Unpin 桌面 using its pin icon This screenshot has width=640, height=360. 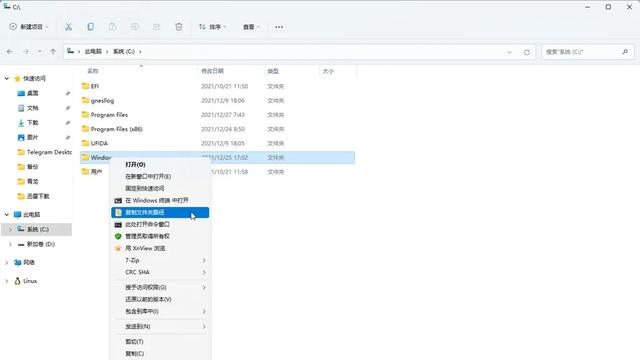67,93
